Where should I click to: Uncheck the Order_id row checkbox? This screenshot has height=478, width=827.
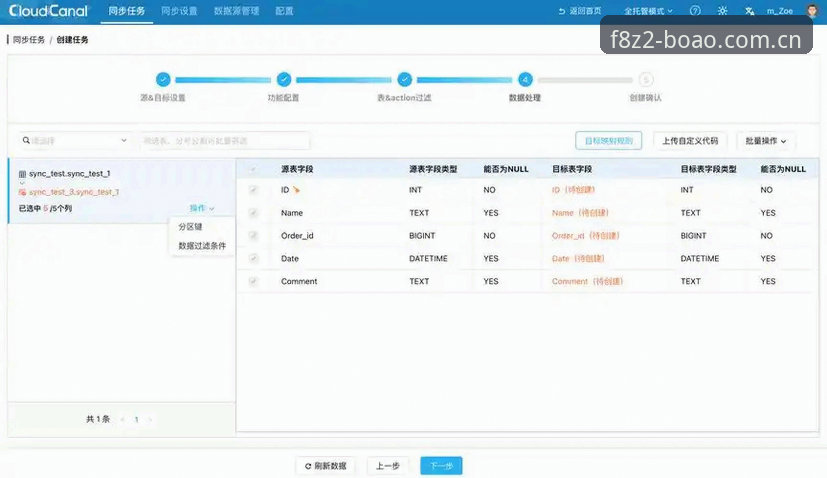coord(253,235)
